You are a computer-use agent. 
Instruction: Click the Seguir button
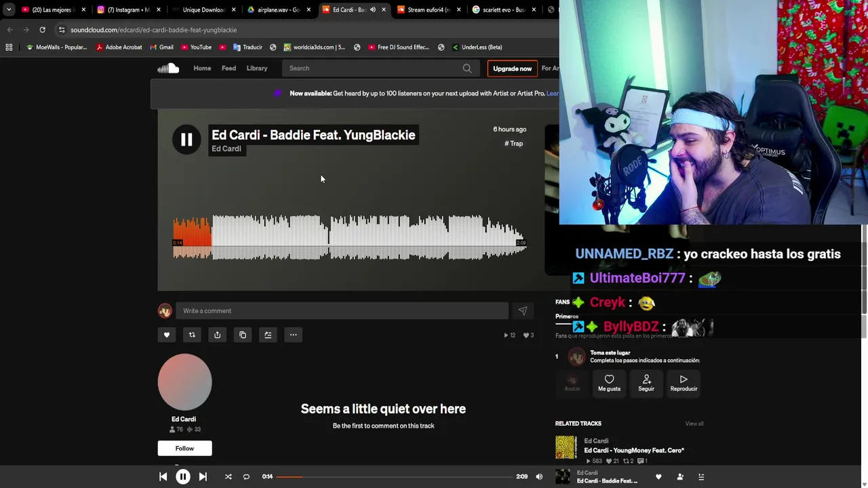pyautogui.click(x=646, y=383)
